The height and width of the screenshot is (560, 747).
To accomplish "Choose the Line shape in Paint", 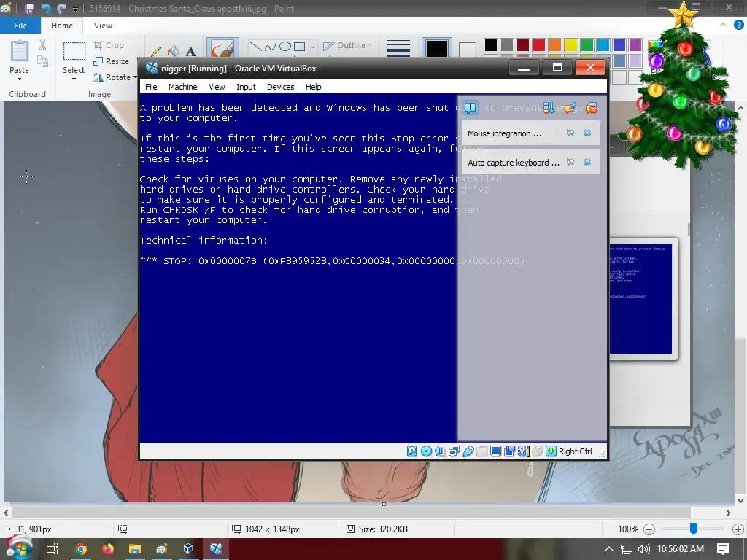I will click(x=256, y=46).
